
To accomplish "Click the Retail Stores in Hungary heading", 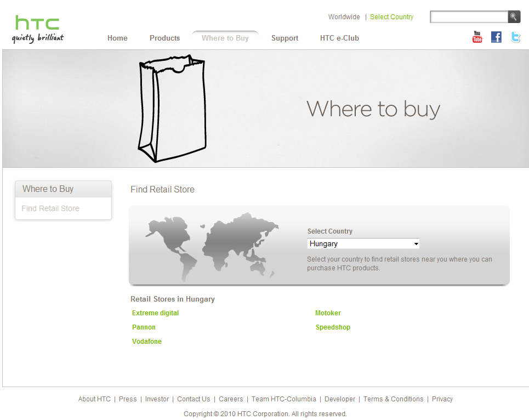I will click(x=172, y=299).
